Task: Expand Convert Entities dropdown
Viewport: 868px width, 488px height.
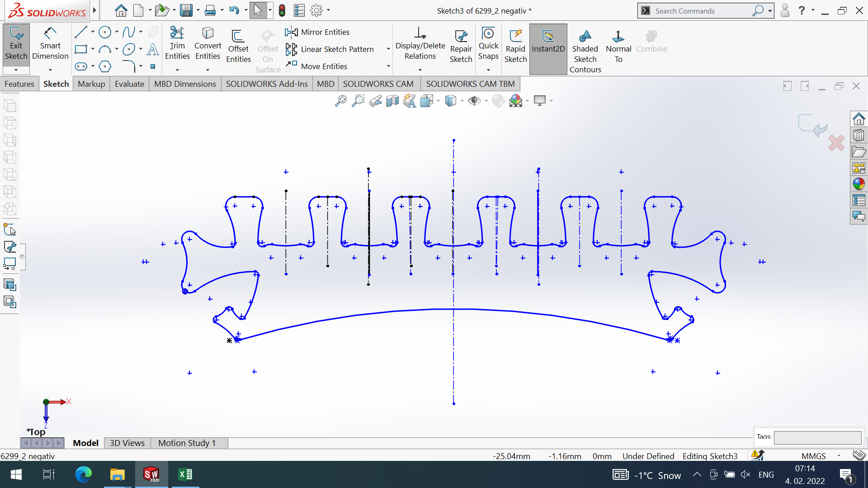Action: click(208, 70)
